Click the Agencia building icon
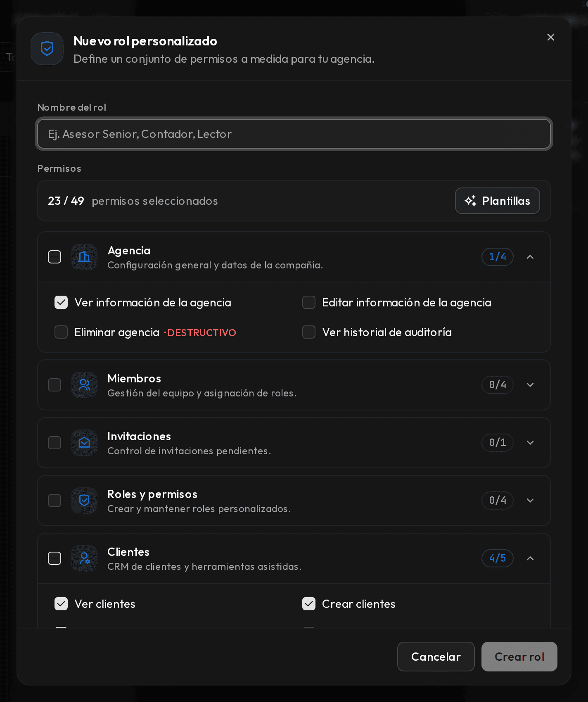Viewport: 588px width, 702px height. click(84, 257)
